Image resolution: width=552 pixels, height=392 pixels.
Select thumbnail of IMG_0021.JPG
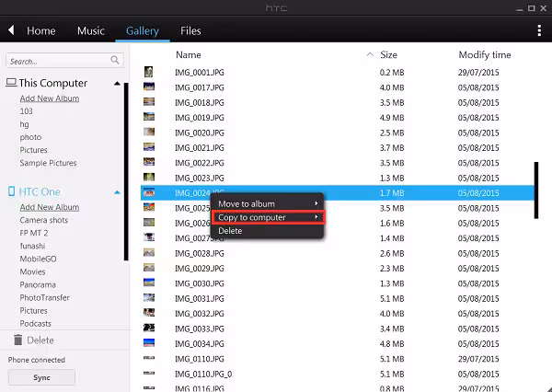(149, 147)
